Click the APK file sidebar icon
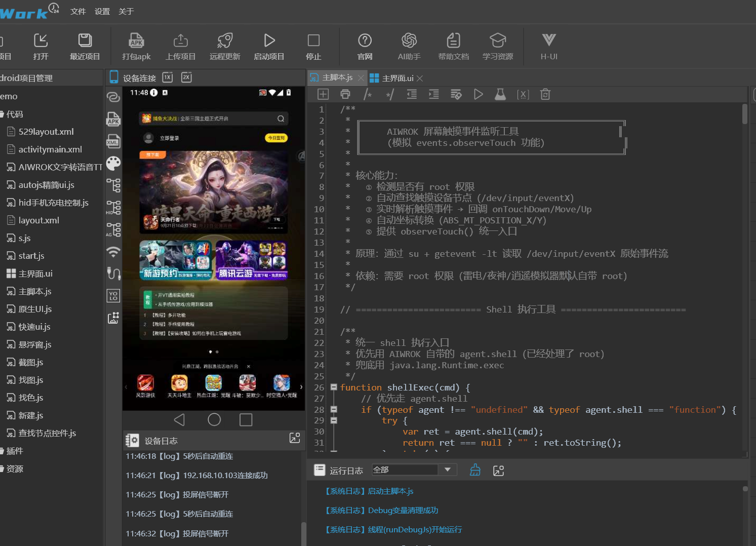 (113, 119)
